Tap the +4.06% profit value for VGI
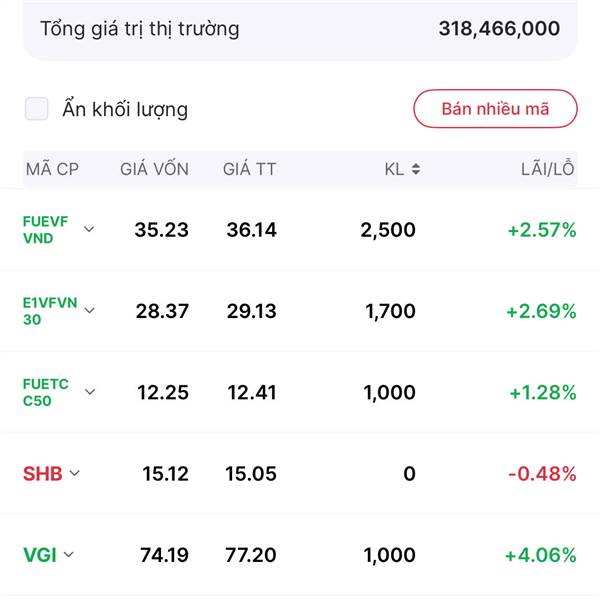The image size is (600, 600). pyautogui.click(x=540, y=555)
